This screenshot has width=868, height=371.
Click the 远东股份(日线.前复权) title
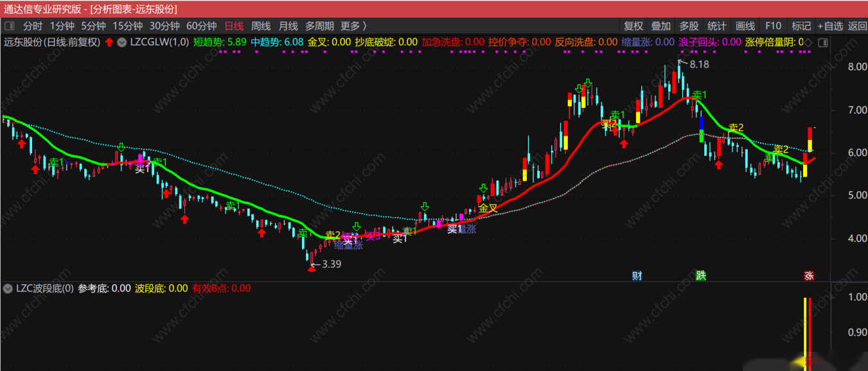point(52,42)
